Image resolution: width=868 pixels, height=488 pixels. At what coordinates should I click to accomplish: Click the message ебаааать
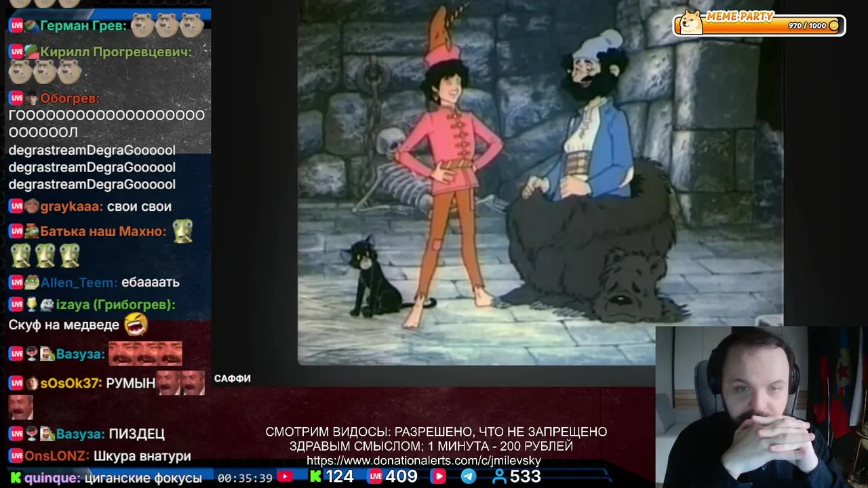click(x=151, y=282)
